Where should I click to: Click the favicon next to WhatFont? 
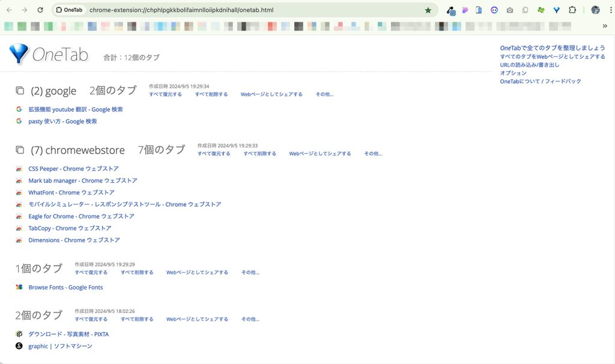[19, 193]
